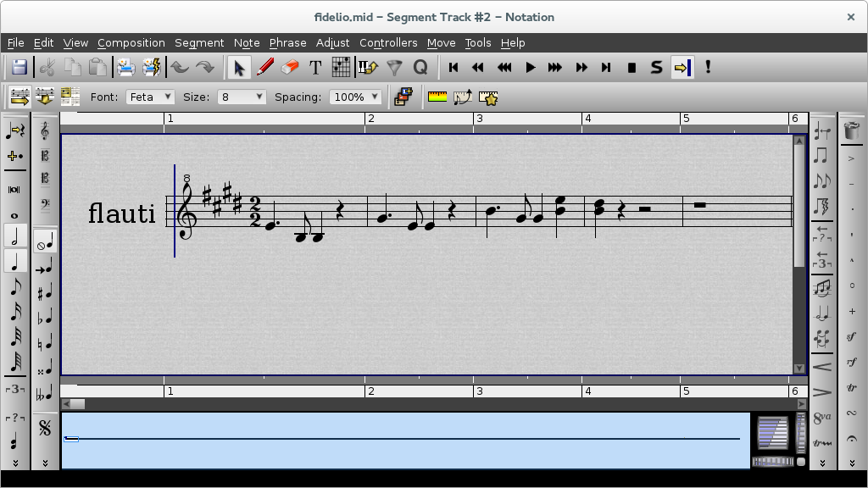868x488 pixels.
Task: Open the Segment menu
Action: pos(199,42)
